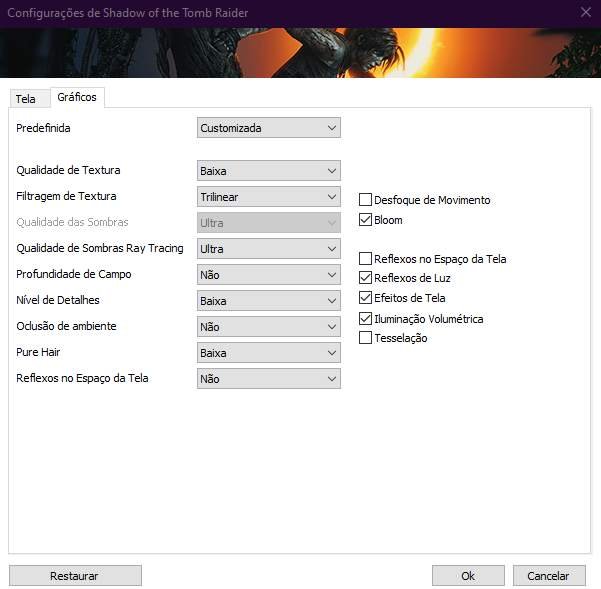601x589 pixels.
Task: Expand the Qualidade de Textura dropdown
Action: pyautogui.click(x=268, y=171)
